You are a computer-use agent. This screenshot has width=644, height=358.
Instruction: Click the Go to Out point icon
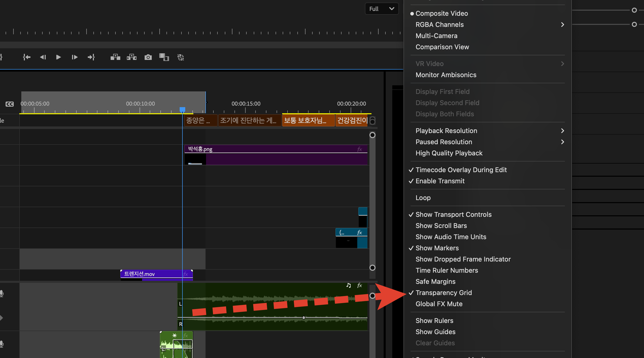coord(91,57)
